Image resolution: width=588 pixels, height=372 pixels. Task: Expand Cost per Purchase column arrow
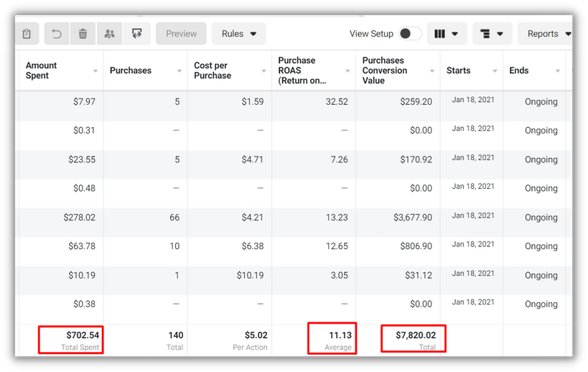(263, 71)
